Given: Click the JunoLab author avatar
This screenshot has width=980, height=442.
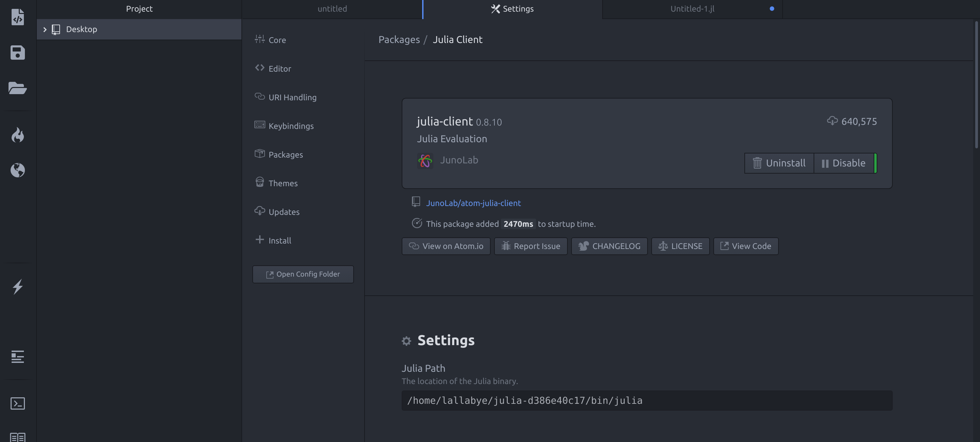Looking at the screenshot, I should click(425, 161).
